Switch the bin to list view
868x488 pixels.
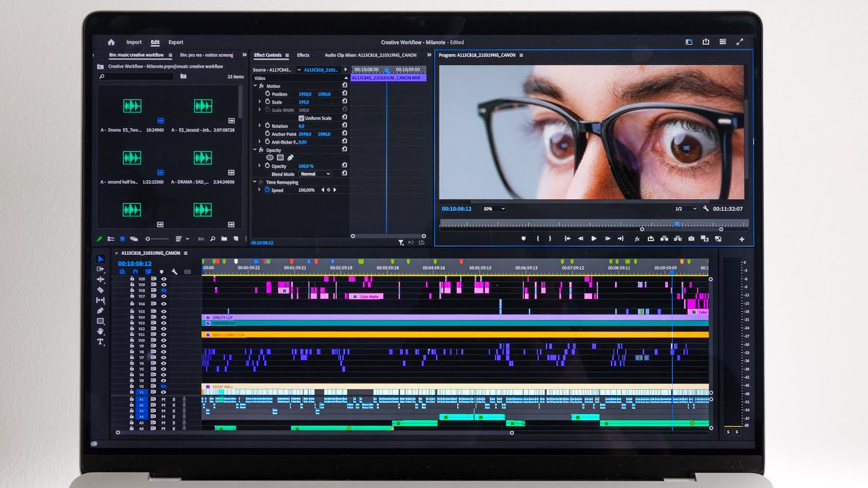[111, 239]
